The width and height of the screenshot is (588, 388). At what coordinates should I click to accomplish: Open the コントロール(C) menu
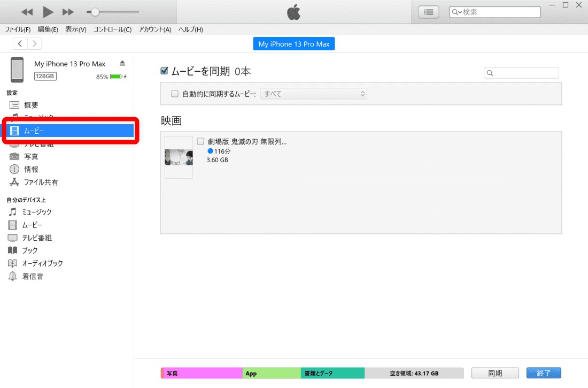112,29
